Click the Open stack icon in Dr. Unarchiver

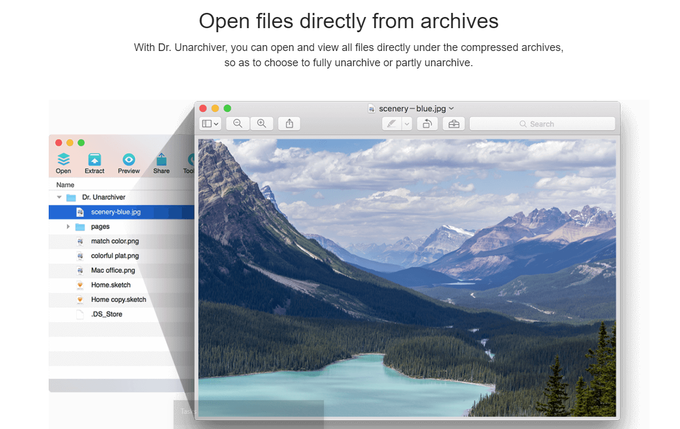pos(63,160)
